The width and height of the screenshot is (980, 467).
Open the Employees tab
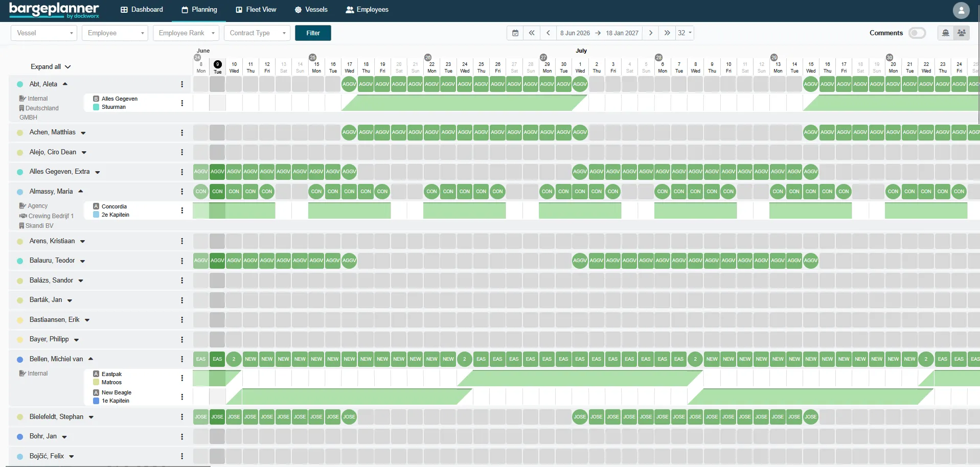(367, 10)
